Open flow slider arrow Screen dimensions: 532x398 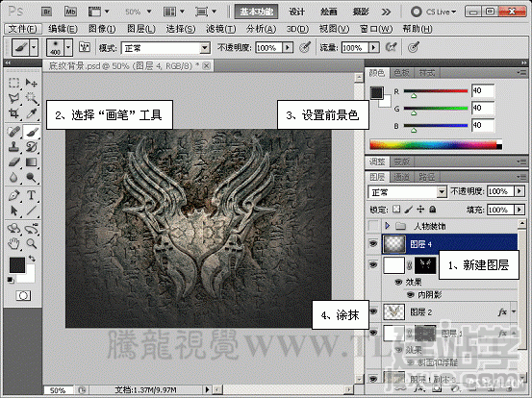[373, 47]
